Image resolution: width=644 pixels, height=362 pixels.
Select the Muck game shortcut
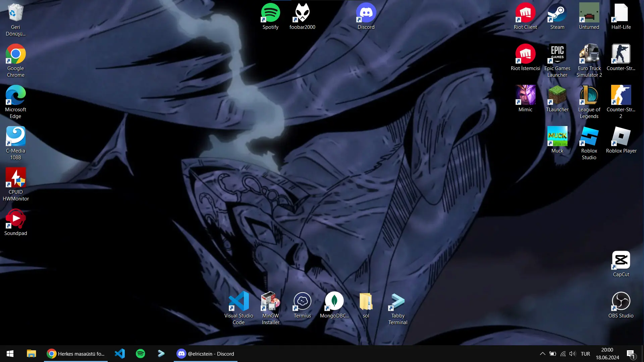click(x=557, y=140)
